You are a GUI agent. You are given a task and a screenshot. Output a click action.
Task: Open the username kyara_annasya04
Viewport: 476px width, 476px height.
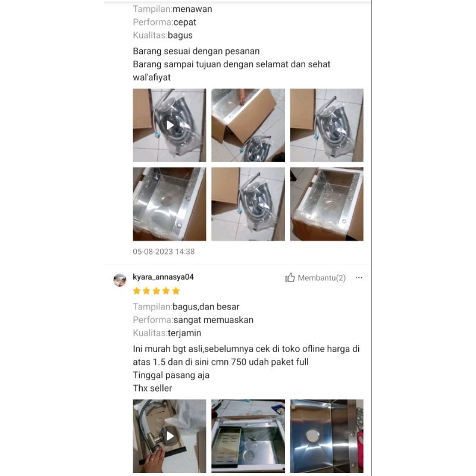(163, 277)
